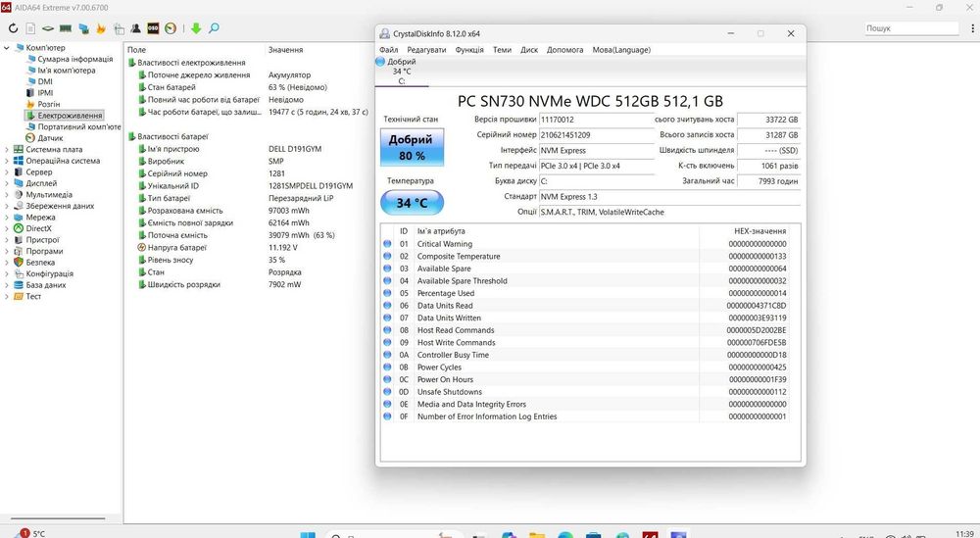Viewport: 980px width, 538px height.
Task: Click the total host writes field 31287 GB
Action: pyautogui.click(x=768, y=135)
